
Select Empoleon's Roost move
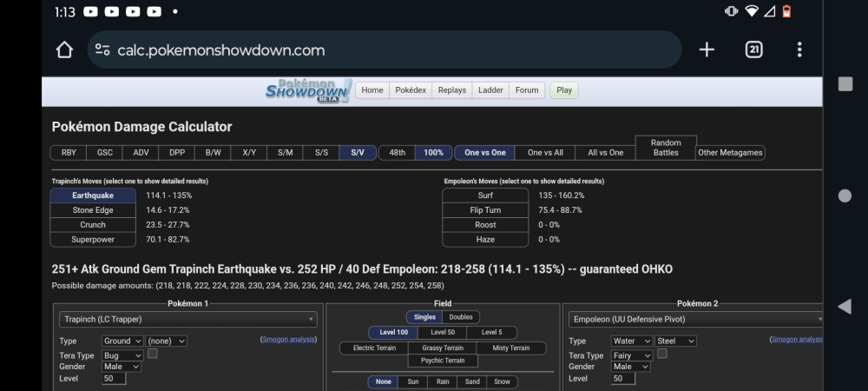[x=485, y=225]
